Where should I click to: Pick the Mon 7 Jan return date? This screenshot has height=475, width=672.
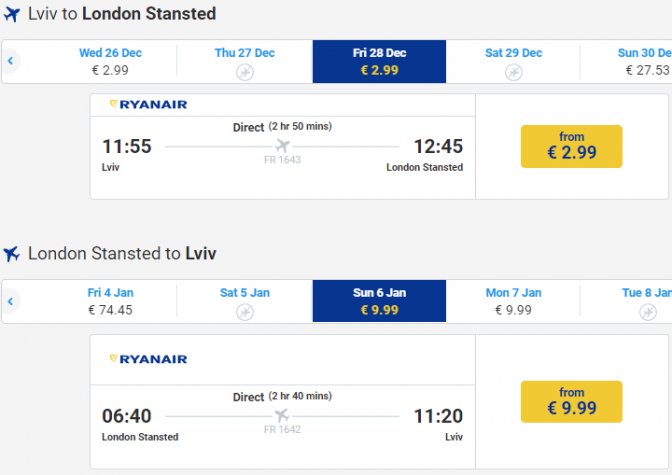coord(513,301)
